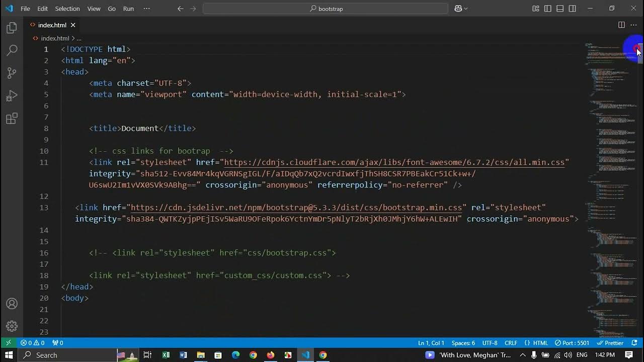Open the Microsoft Edge icon on taskbar
644x362 pixels.
coord(235,355)
